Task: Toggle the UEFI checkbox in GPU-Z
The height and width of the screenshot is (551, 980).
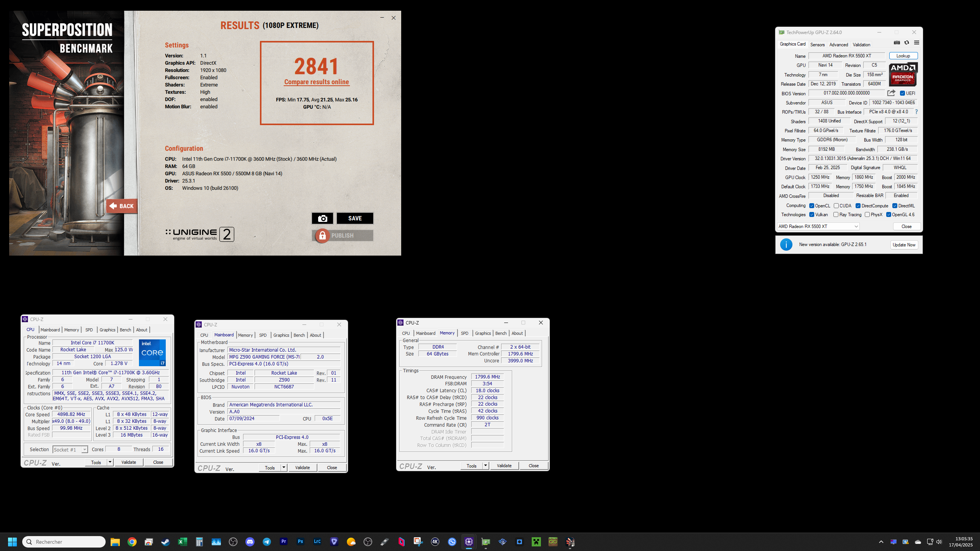Action: (x=902, y=93)
